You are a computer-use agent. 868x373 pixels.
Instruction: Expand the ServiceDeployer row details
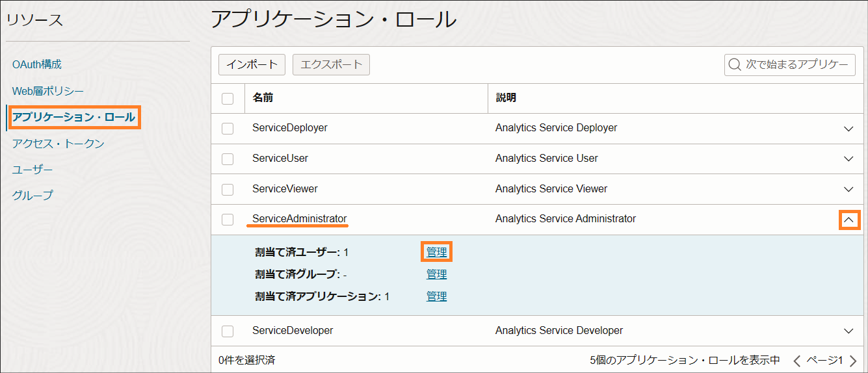click(x=848, y=129)
